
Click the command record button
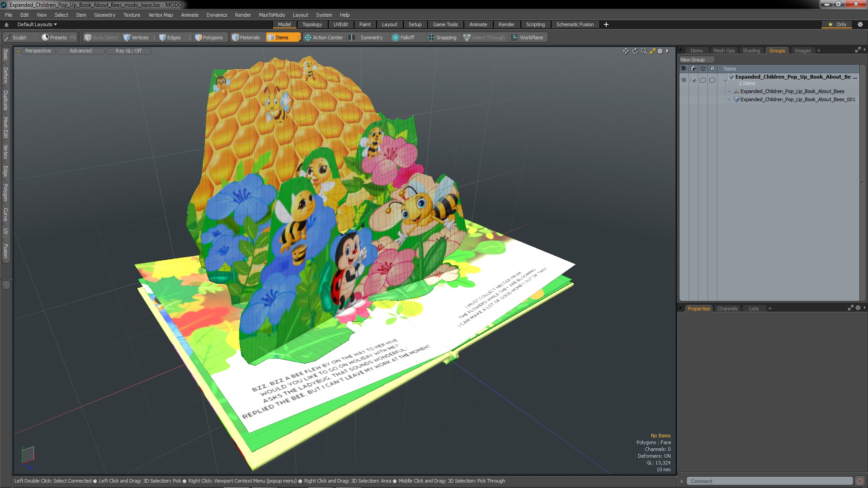860,481
